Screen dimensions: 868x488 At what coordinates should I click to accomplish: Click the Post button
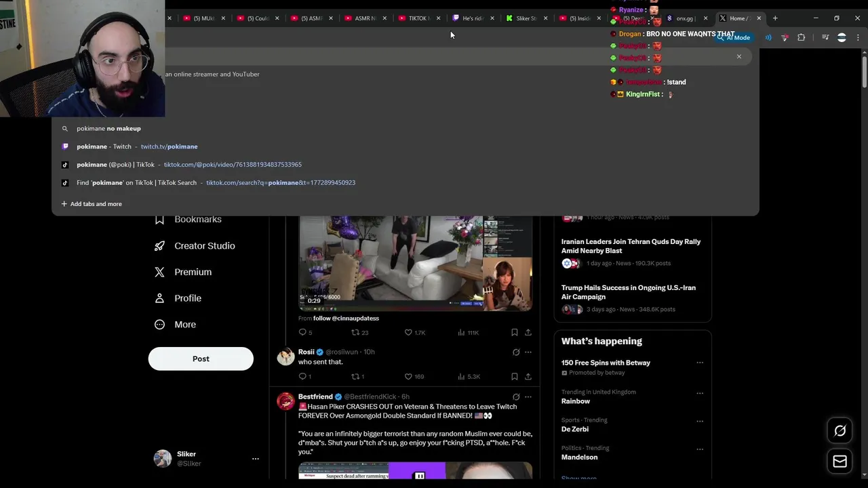coord(201,359)
